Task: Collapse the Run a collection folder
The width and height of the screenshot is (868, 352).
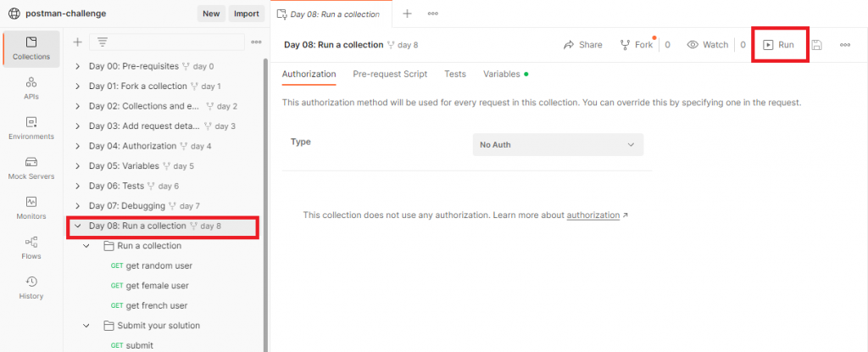Action: tap(86, 246)
